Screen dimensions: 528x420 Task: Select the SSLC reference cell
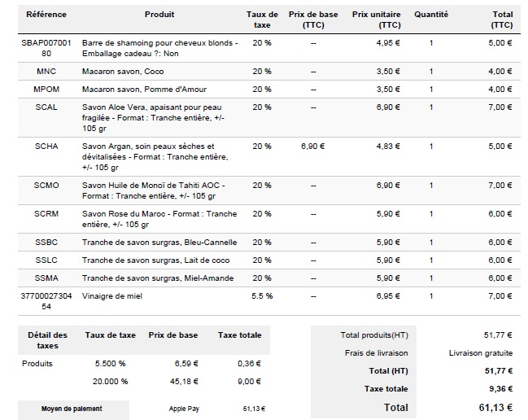tap(46, 260)
